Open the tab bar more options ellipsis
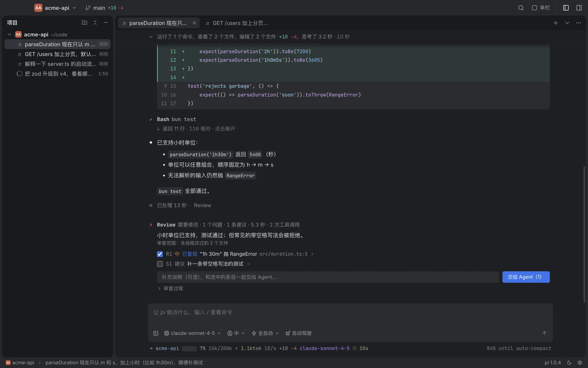 [578, 23]
